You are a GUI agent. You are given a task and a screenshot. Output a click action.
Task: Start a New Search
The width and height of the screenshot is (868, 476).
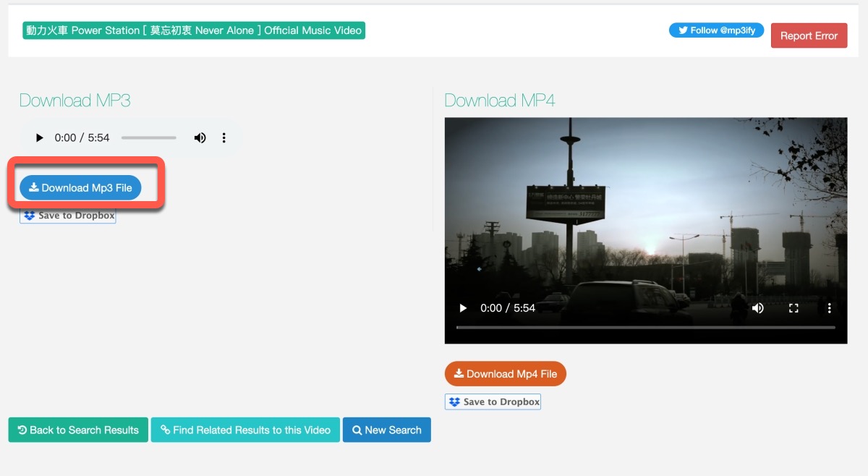(x=386, y=430)
